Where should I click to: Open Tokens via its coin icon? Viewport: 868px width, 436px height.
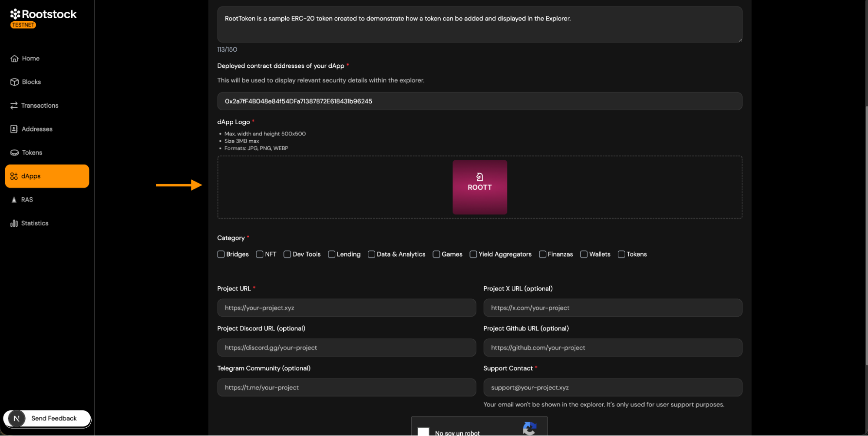point(14,153)
